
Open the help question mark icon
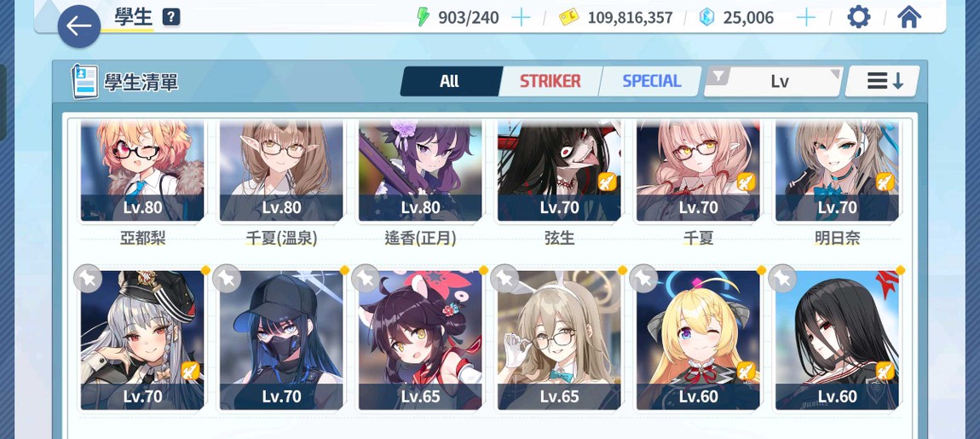tap(171, 18)
